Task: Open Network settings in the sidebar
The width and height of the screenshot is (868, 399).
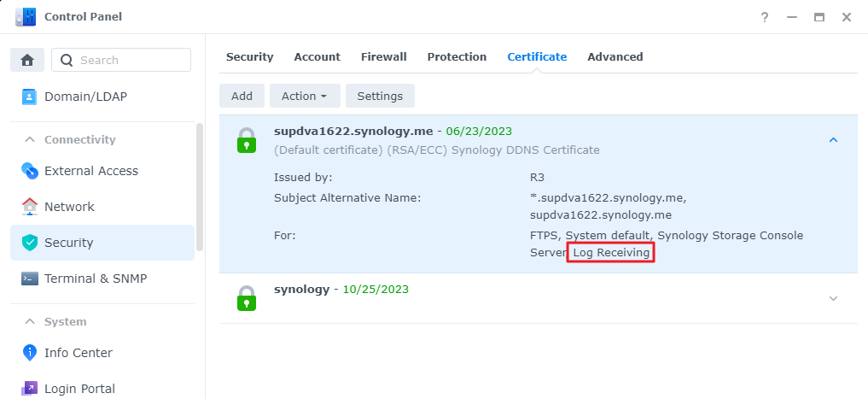Action: (x=102, y=207)
